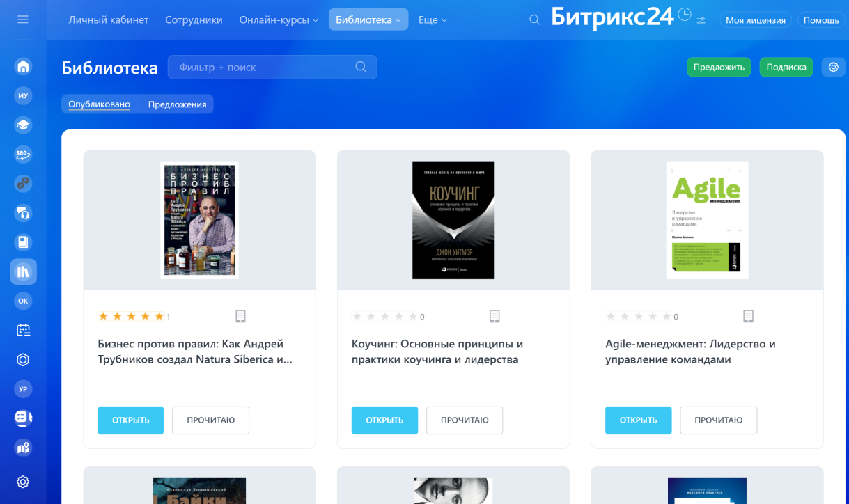This screenshot has width=849, height=504.
Task: Expand the Онлайн-курсы dropdown menu
Action: coord(279,19)
